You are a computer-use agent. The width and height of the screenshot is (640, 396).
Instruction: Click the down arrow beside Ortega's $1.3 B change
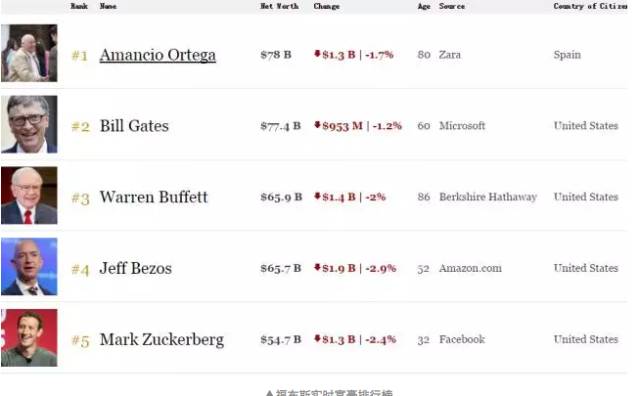pos(317,53)
